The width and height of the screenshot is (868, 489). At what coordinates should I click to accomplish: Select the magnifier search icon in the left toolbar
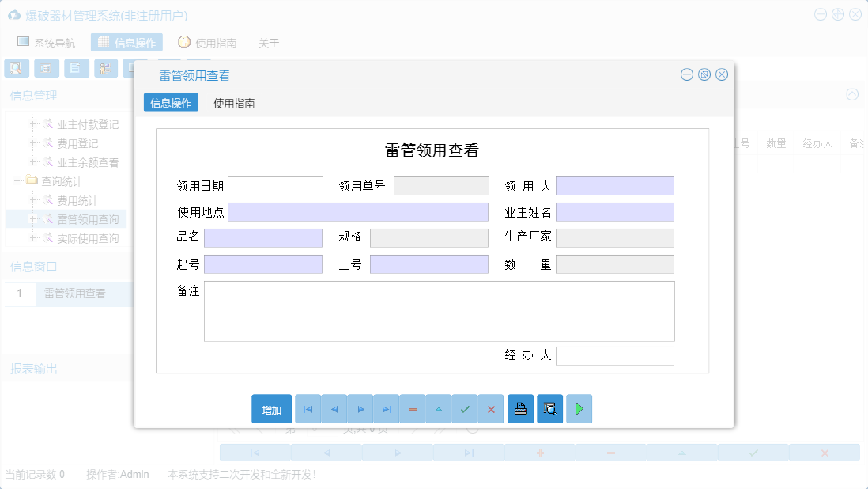(16, 68)
